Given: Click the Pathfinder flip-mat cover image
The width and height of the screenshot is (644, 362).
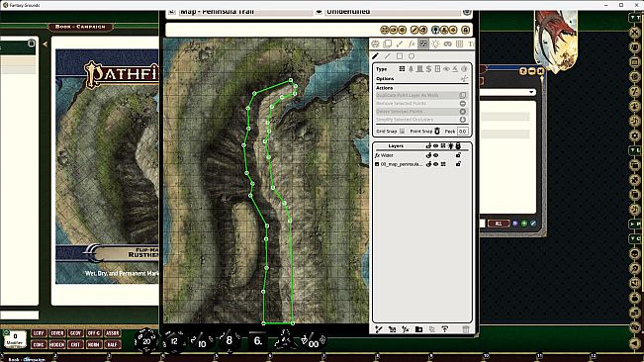Looking at the screenshot, I should coord(107,166).
